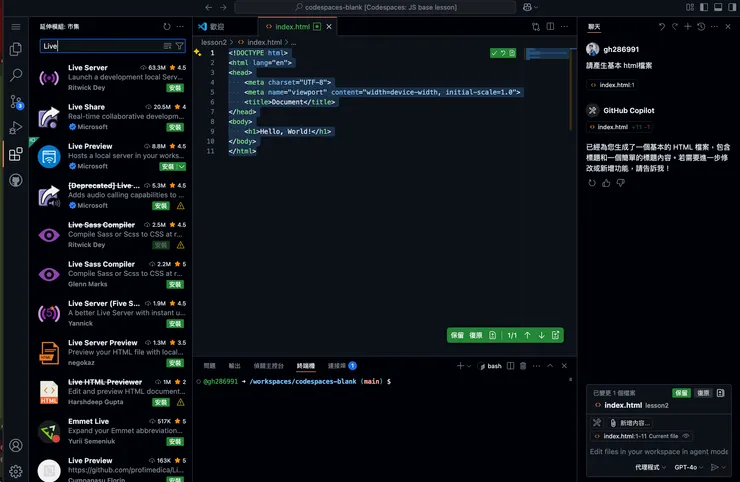Viewport: 740px width, 482px height.
Task: Open the 偵錯主控台 debug console tab
Action: tap(269, 366)
